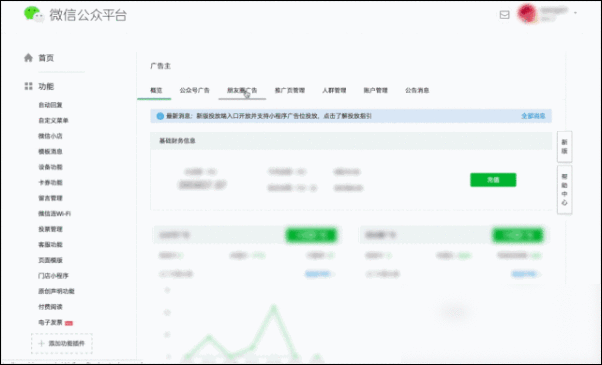
Task: Switch to the 公众号广告 tab
Action: [x=195, y=91]
